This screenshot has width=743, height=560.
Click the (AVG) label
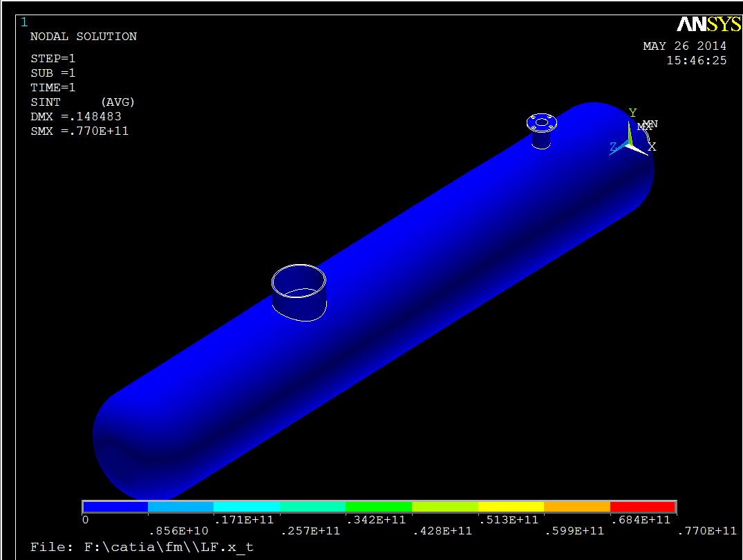click(x=117, y=102)
